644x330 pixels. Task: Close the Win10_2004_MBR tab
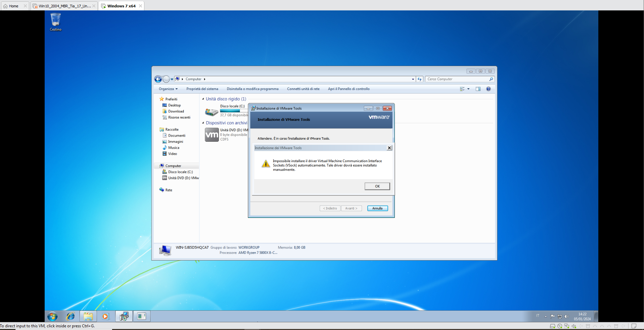click(x=94, y=6)
